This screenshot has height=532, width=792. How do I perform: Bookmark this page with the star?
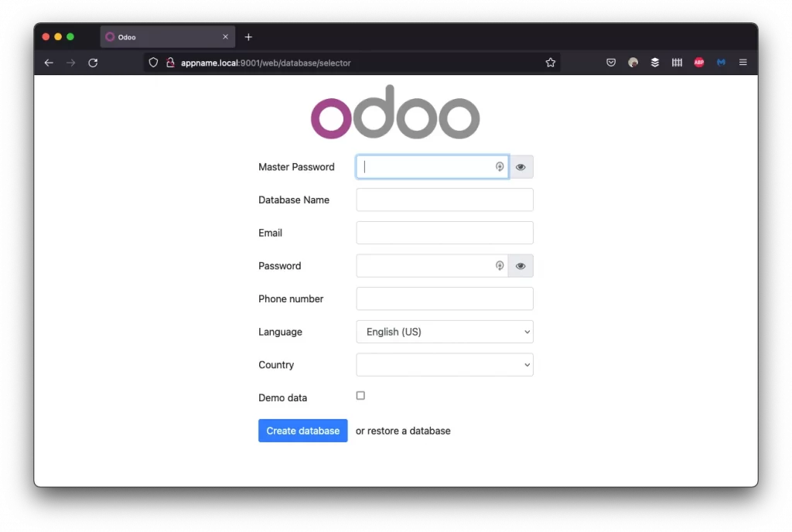coord(550,63)
